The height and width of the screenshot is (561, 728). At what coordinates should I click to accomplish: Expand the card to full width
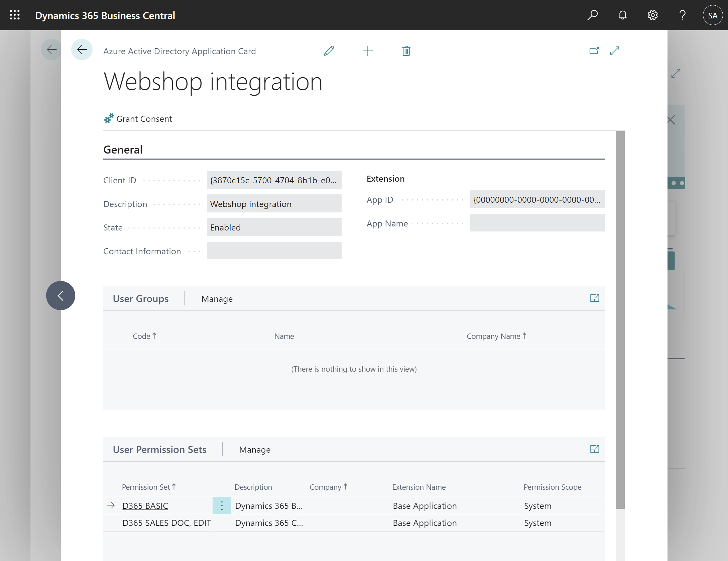point(615,51)
